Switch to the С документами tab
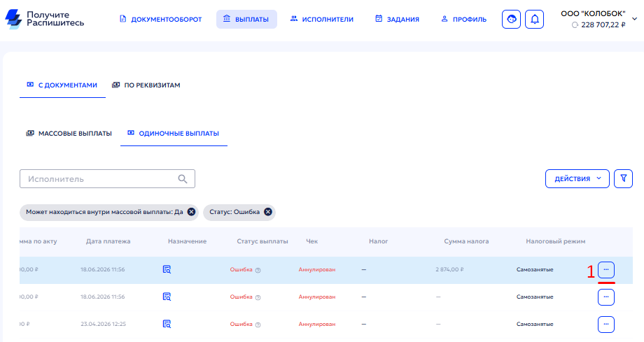644x342 pixels. pos(62,85)
